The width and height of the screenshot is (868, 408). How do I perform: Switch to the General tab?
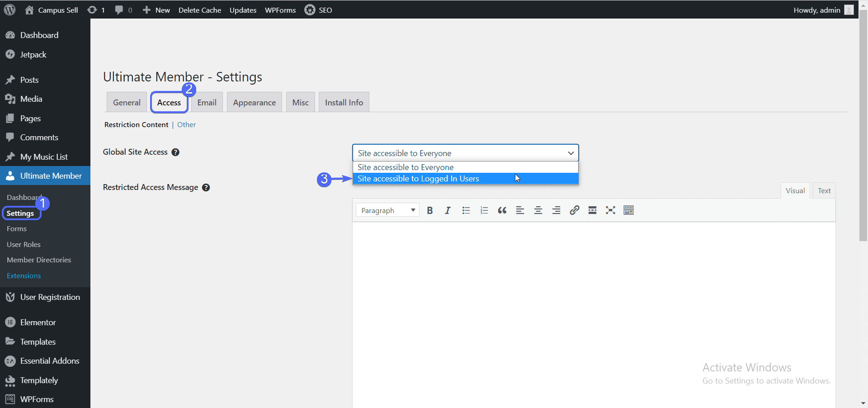click(127, 102)
